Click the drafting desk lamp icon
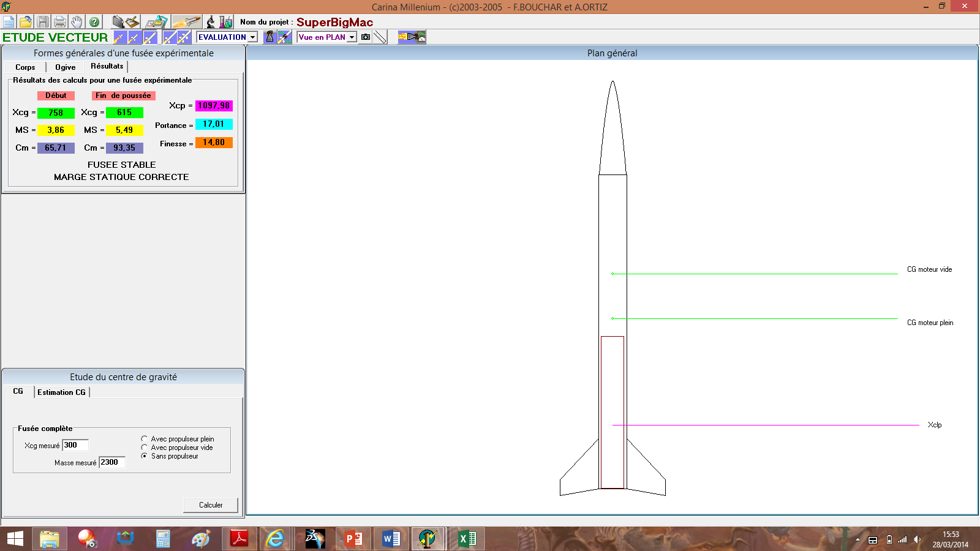The width and height of the screenshot is (980, 551). tap(157, 22)
